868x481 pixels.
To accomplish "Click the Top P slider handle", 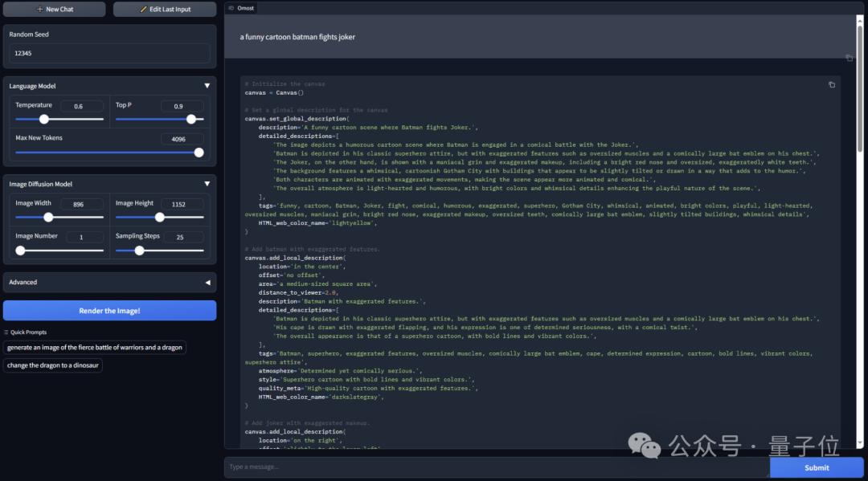I will click(x=191, y=119).
